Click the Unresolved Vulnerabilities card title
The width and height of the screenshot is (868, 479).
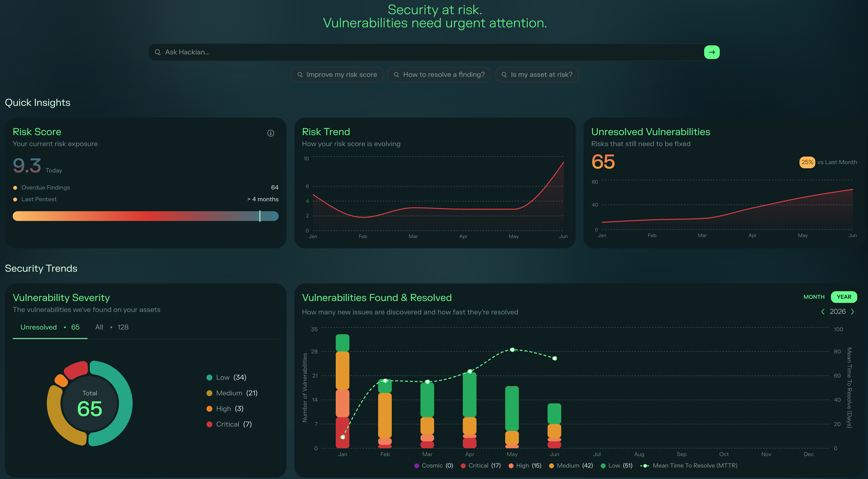(x=651, y=132)
